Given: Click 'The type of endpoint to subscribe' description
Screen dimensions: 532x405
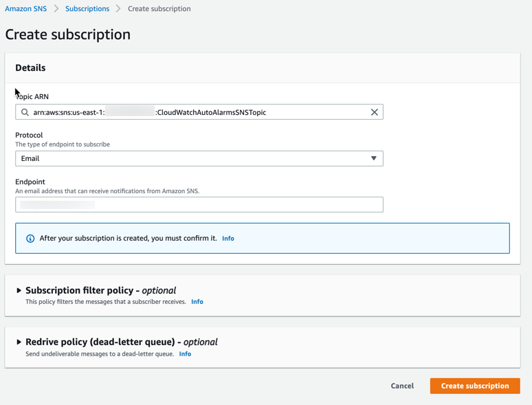Looking at the screenshot, I should click(63, 144).
